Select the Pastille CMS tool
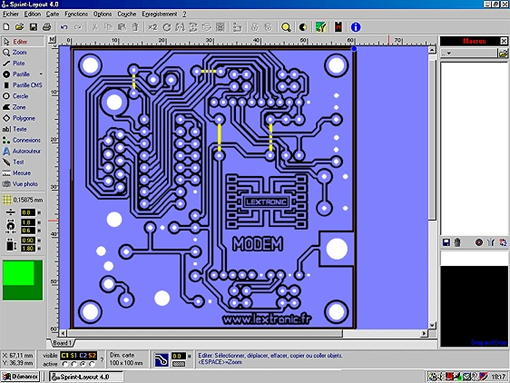Viewport: 510px width, 383px height. coord(23,85)
